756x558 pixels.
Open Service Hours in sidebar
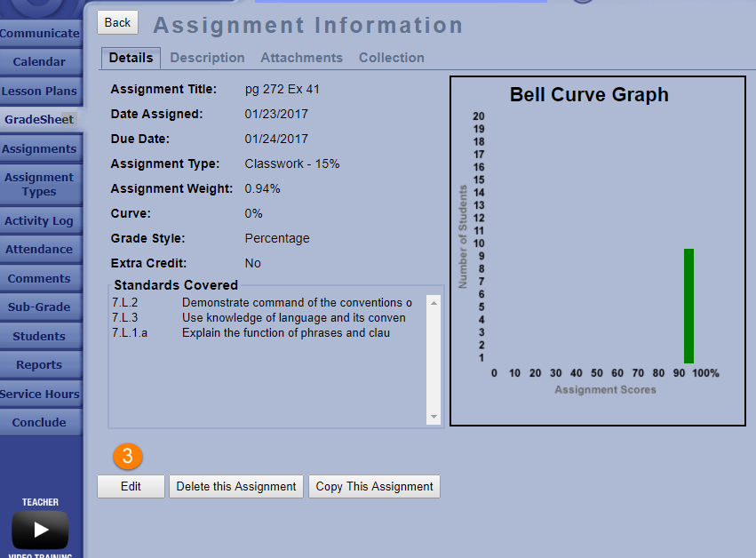40,395
